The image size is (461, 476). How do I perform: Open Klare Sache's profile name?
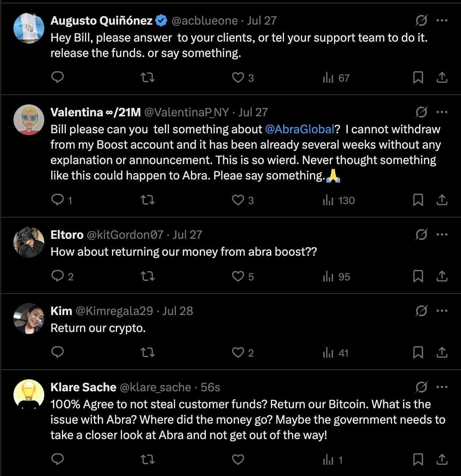click(84, 387)
